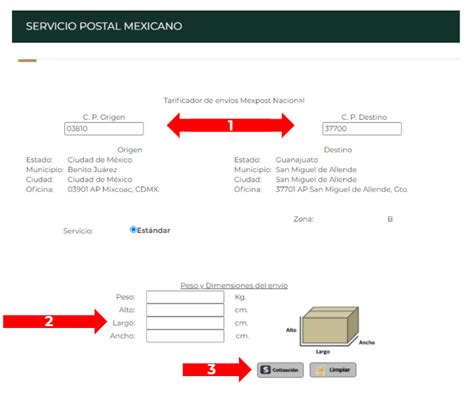Click the Largo label under the box image

click(x=323, y=352)
